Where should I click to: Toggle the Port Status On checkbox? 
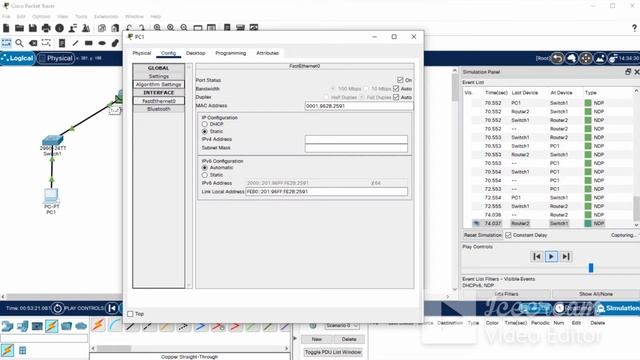pyautogui.click(x=400, y=80)
